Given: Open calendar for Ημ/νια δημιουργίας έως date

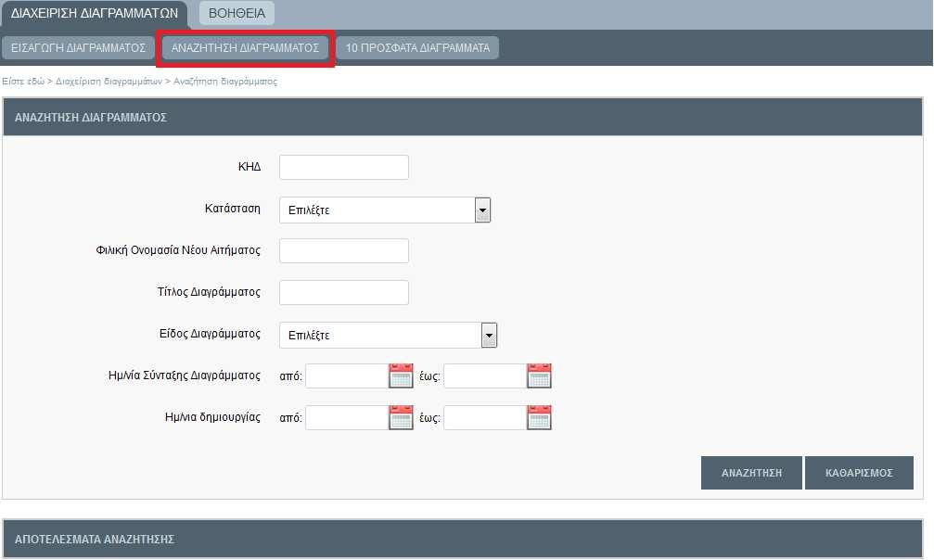Looking at the screenshot, I should click(539, 417).
